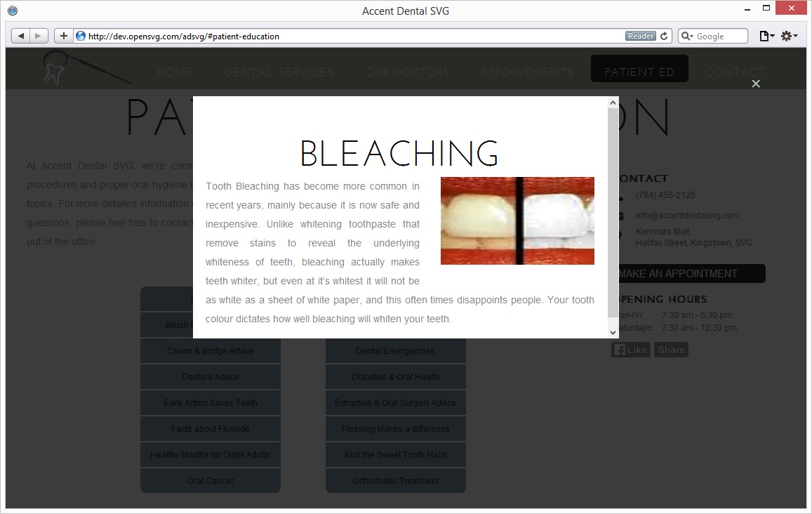Open the HOME nav item
This screenshot has height=514, width=812.
pyautogui.click(x=175, y=72)
